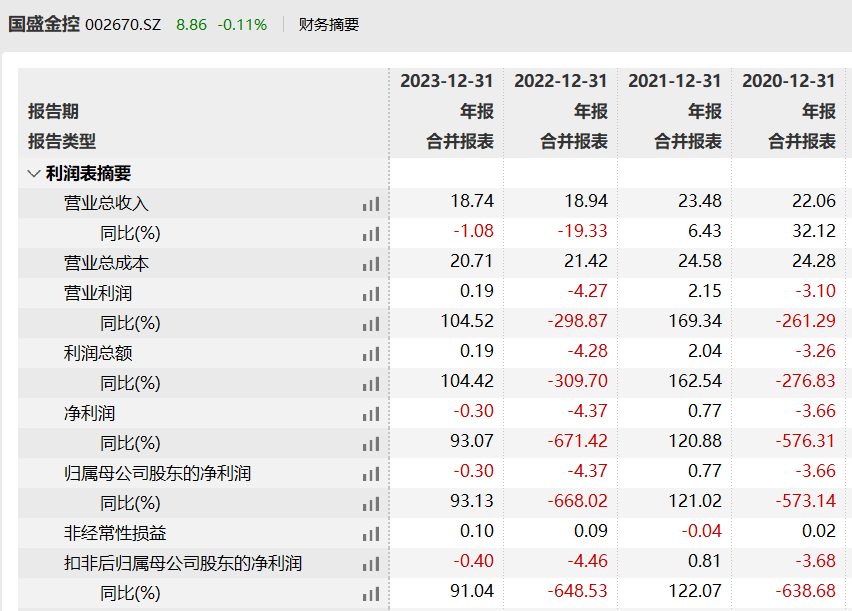
Task: Open the chart icon beside 非经常性损益
Action: tap(370, 533)
